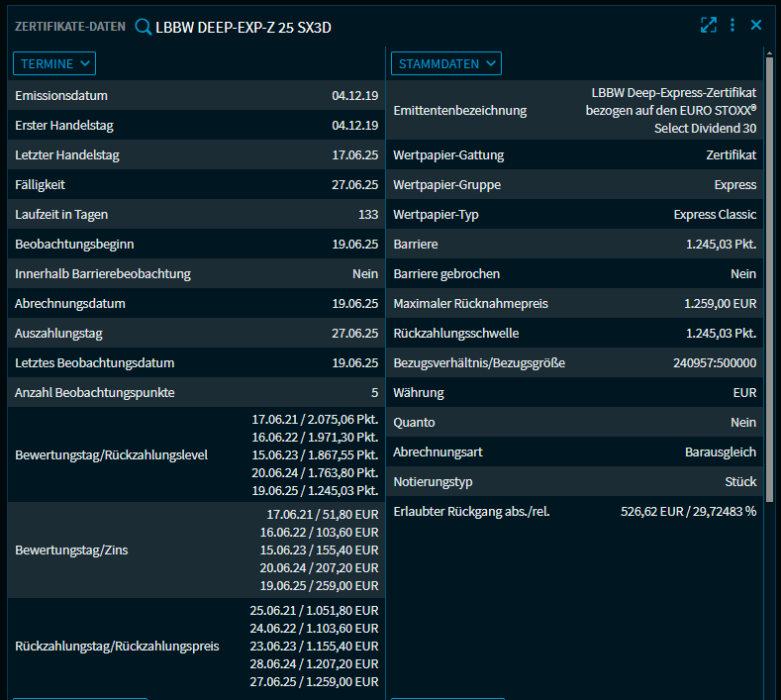The width and height of the screenshot is (781, 700).
Task: Click the magnifier search icon
Action: tap(143, 27)
